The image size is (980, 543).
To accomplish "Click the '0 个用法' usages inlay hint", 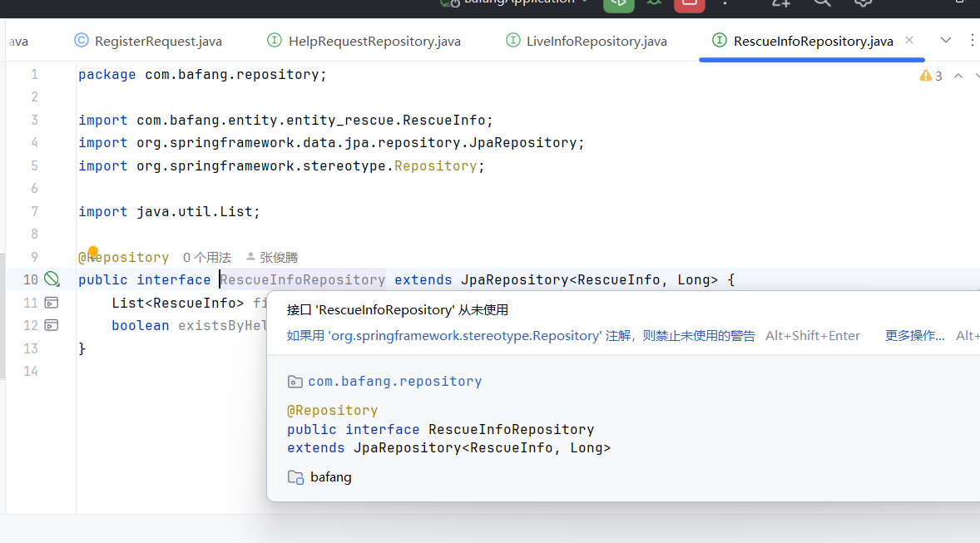I will [x=206, y=258].
